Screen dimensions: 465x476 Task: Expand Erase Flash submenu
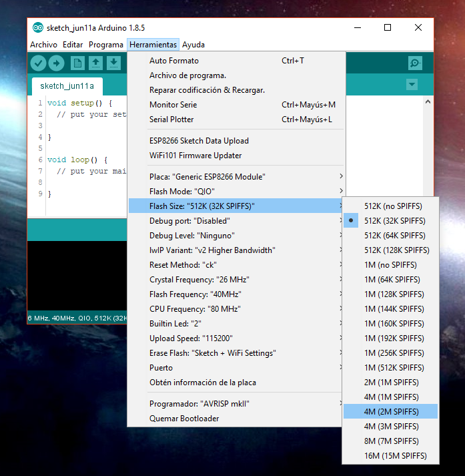point(236,353)
